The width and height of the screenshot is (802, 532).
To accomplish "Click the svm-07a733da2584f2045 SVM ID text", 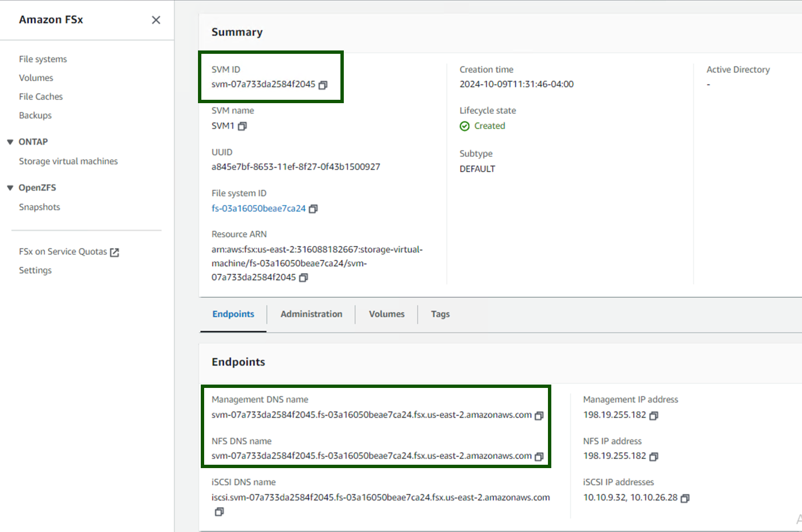I will click(x=263, y=84).
